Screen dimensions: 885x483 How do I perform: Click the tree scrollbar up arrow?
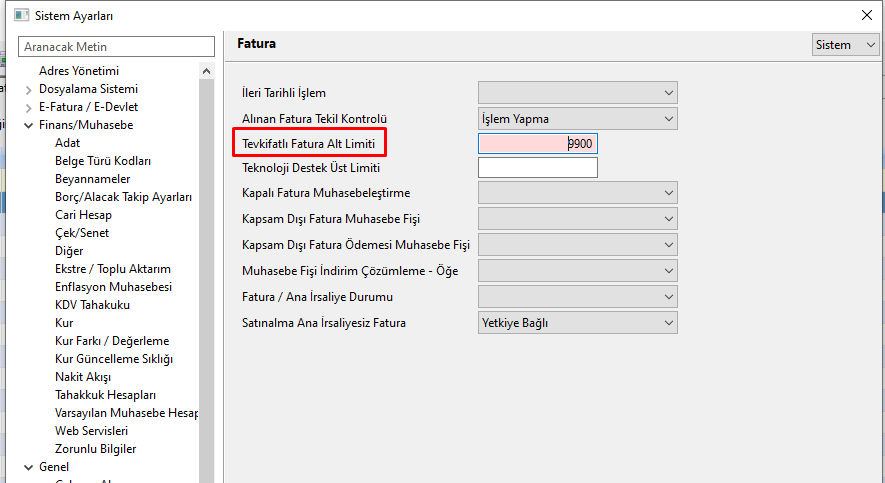(207, 71)
